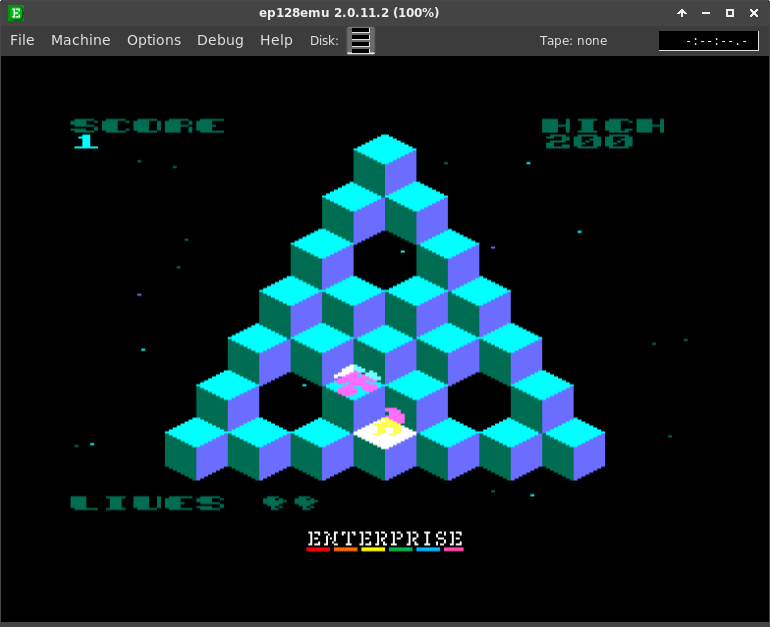Click the high score value 200
This screenshot has width=770, height=627.
(x=589, y=141)
